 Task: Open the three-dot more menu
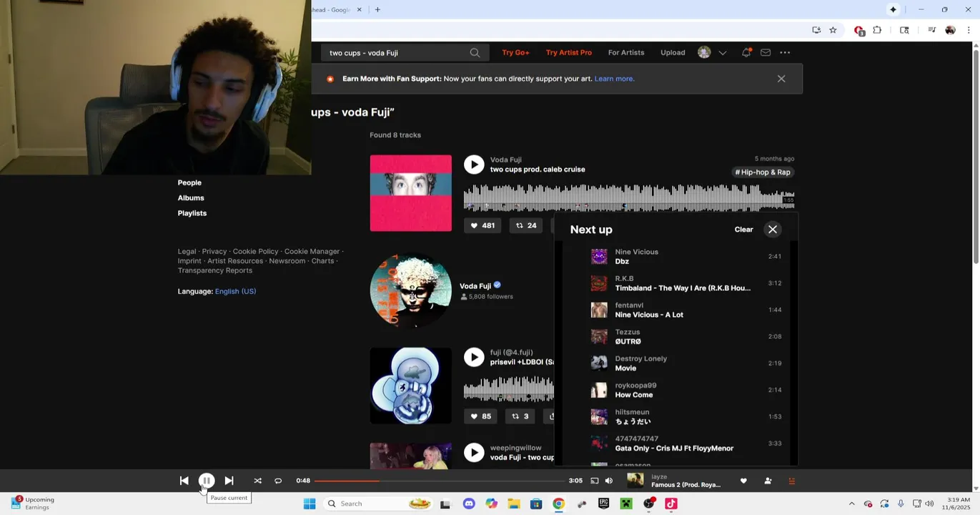(785, 53)
